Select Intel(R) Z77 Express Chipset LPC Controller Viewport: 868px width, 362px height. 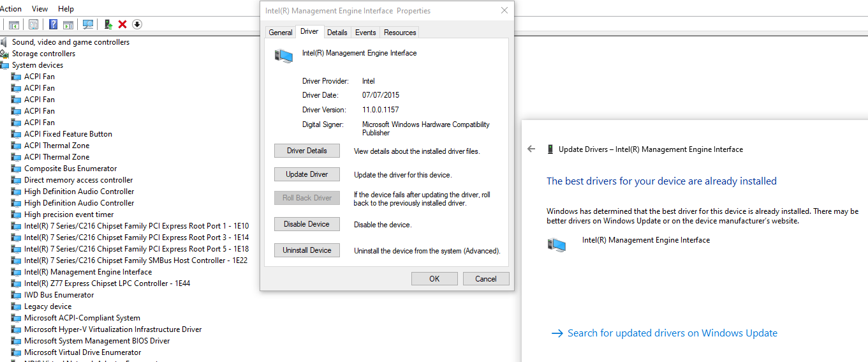[x=107, y=283]
